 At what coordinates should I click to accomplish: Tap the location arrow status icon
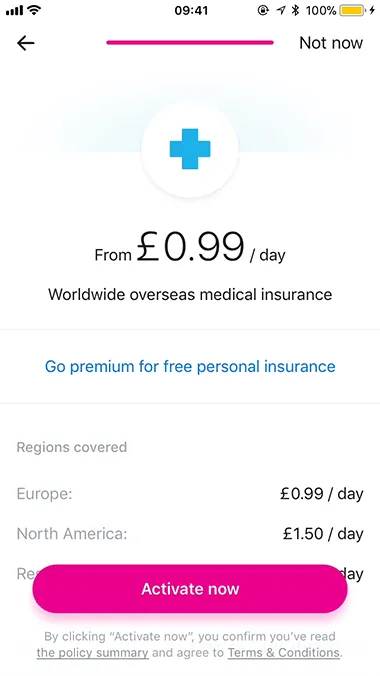point(281,10)
